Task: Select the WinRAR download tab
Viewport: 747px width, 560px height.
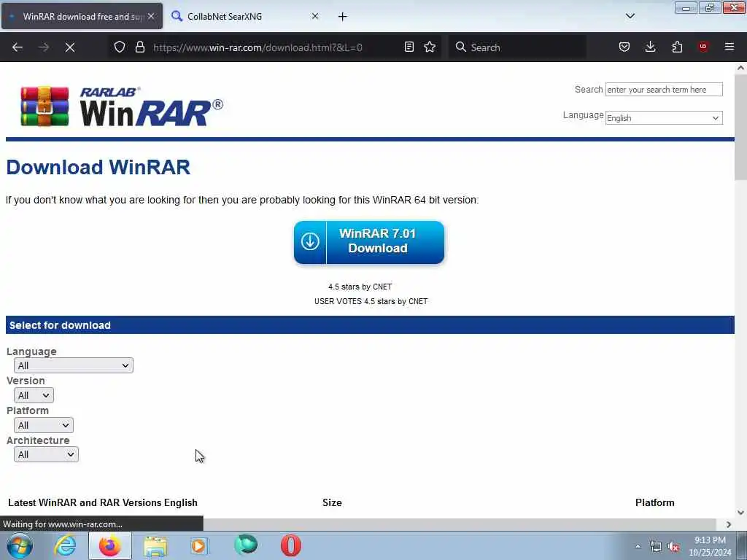Action: click(x=82, y=16)
